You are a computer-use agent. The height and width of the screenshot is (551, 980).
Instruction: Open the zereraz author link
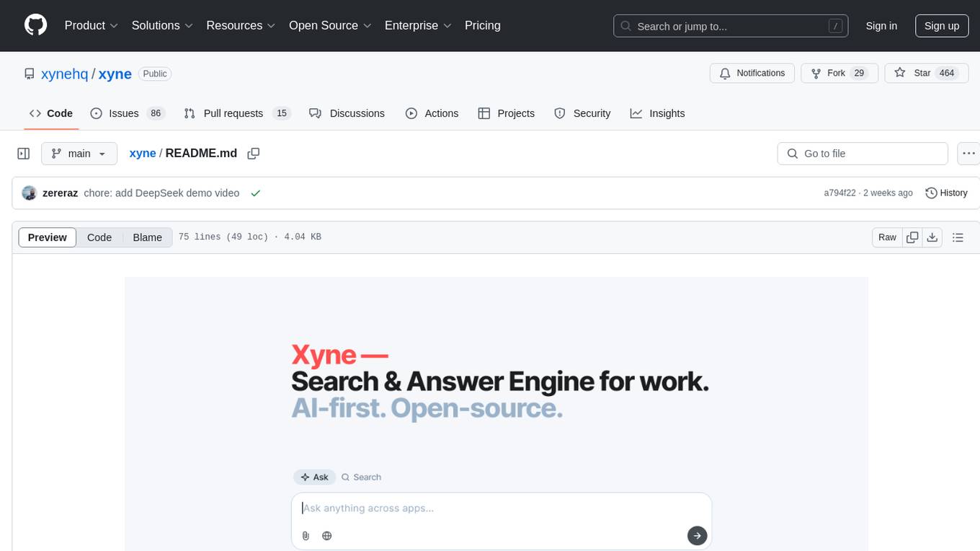(x=61, y=193)
